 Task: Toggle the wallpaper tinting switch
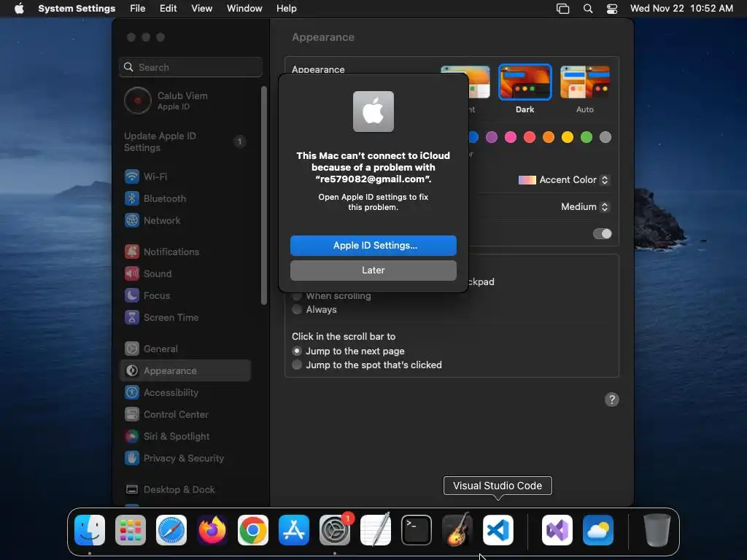click(602, 234)
